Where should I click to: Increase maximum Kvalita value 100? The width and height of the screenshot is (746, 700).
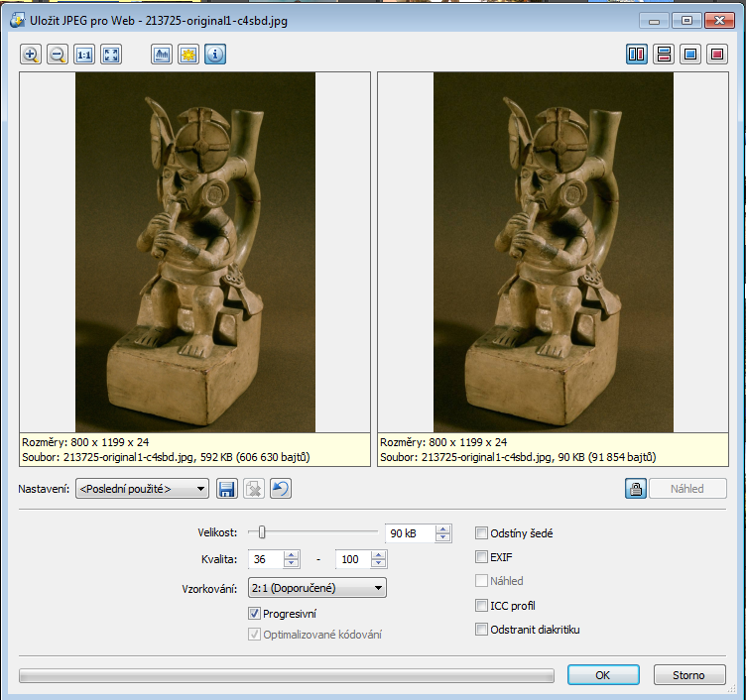click(379, 554)
